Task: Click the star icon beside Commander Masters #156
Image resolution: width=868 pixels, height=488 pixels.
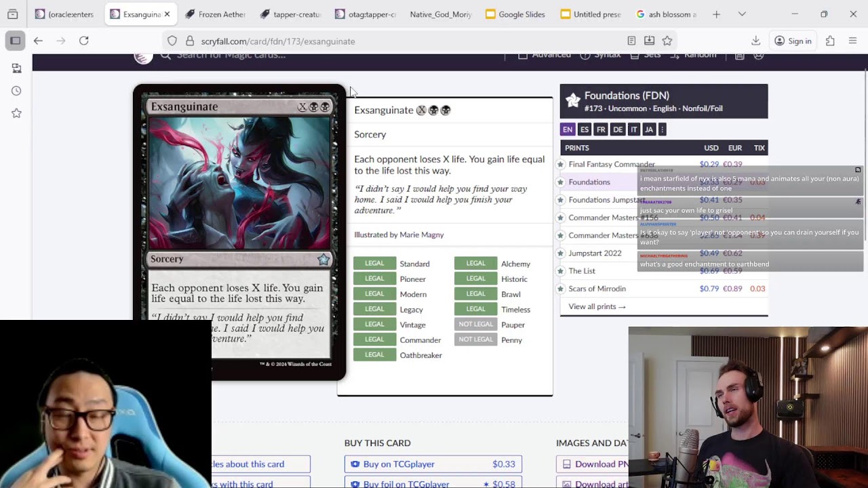Action: 561,218
